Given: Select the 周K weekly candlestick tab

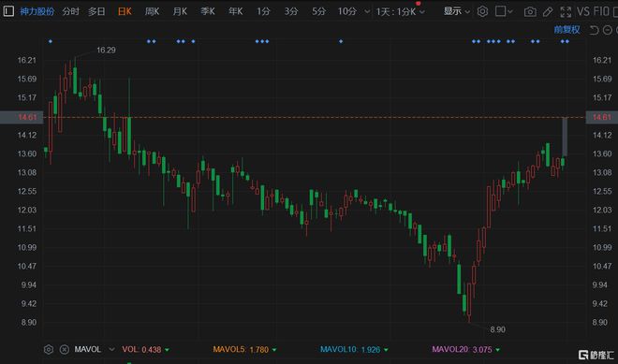Looking at the screenshot, I should coord(152,11).
